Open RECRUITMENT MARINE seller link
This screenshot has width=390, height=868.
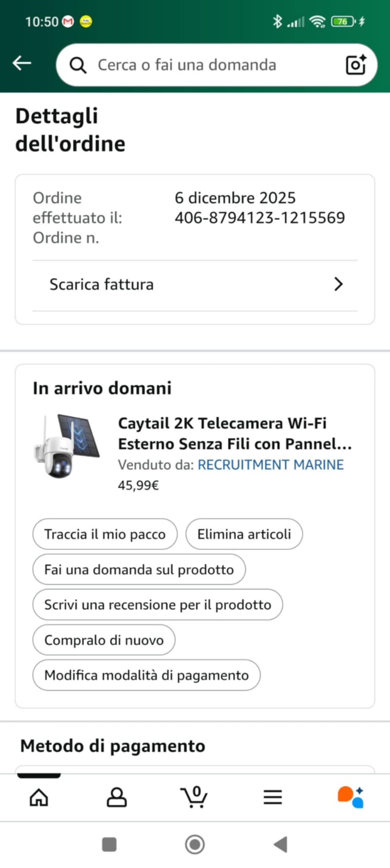coord(271,465)
